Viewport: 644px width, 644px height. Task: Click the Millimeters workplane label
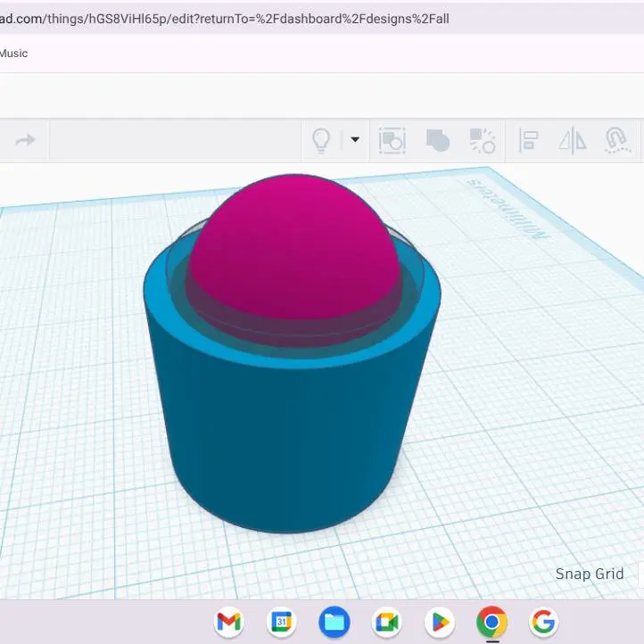click(x=508, y=209)
